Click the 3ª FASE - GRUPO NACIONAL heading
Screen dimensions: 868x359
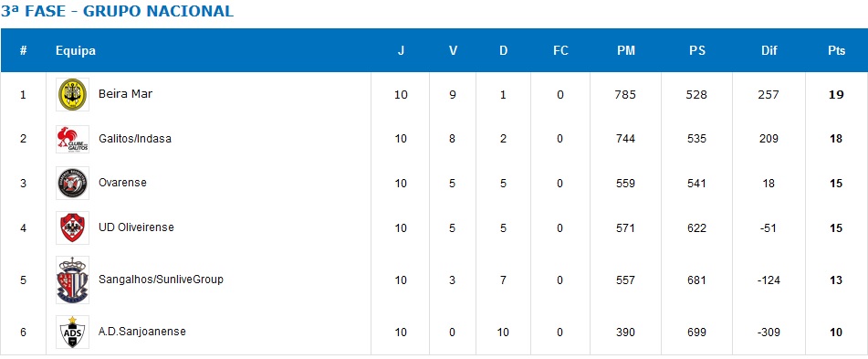tap(118, 11)
